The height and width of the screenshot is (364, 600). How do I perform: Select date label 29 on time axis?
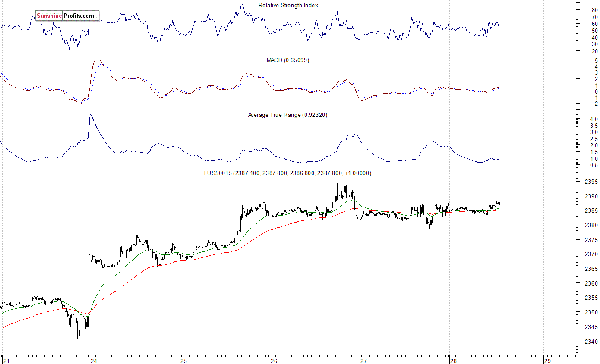point(547,361)
